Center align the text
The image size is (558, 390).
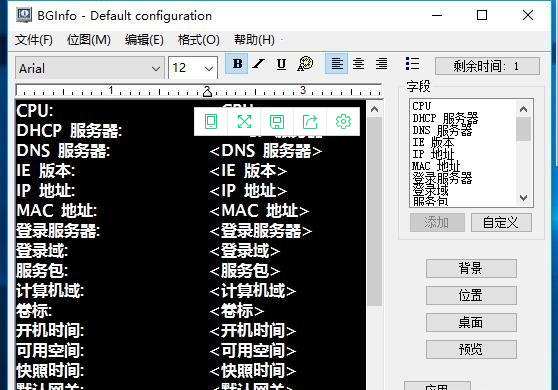tap(358, 64)
